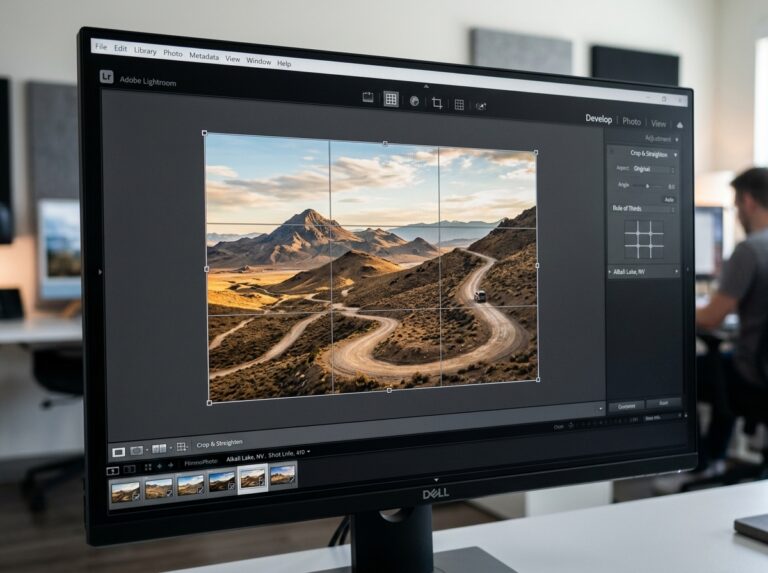768x573 pixels.
Task: Click the small arrow at toolbar's right end
Action: tap(601, 408)
